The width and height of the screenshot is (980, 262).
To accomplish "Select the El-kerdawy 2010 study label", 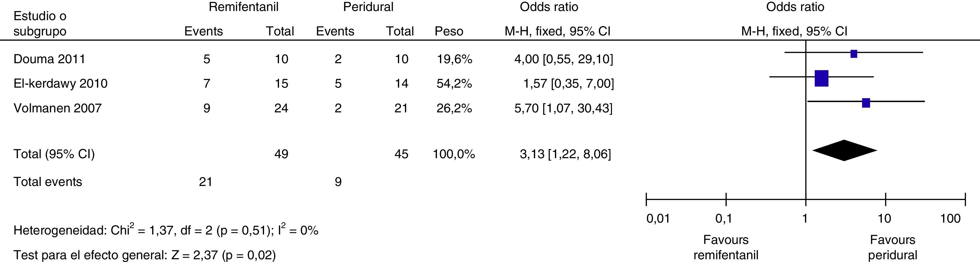I will [x=60, y=83].
